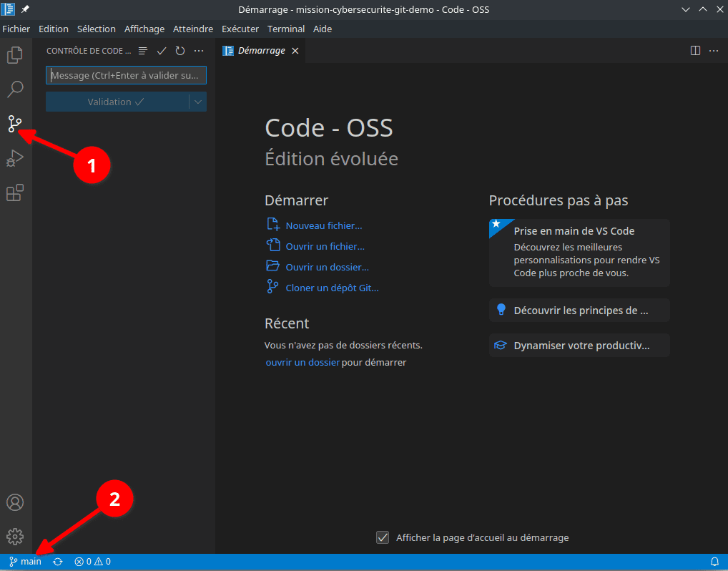Select the Explorer icon in activity bar
728x571 pixels.
pyautogui.click(x=15, y=54)
